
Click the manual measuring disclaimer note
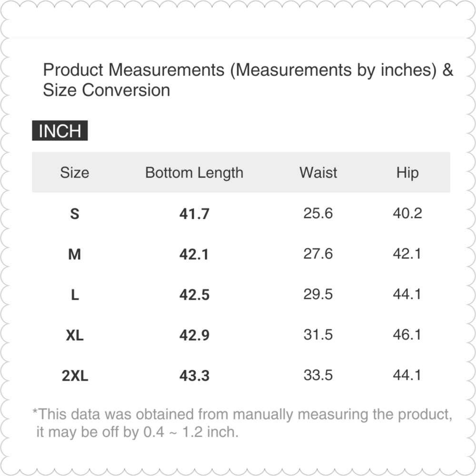coord(242,423)
